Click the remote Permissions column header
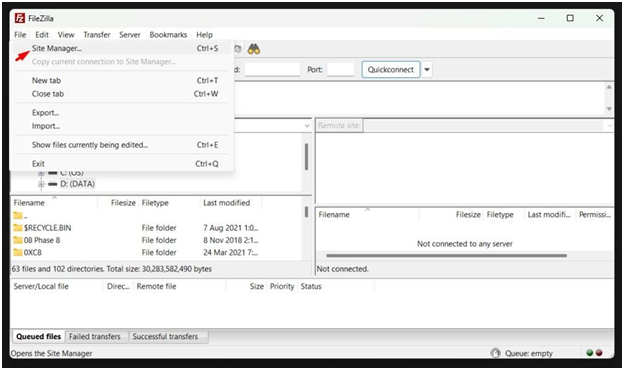The width and height of the screenshot is (624, 370). (x=595, y=215)
